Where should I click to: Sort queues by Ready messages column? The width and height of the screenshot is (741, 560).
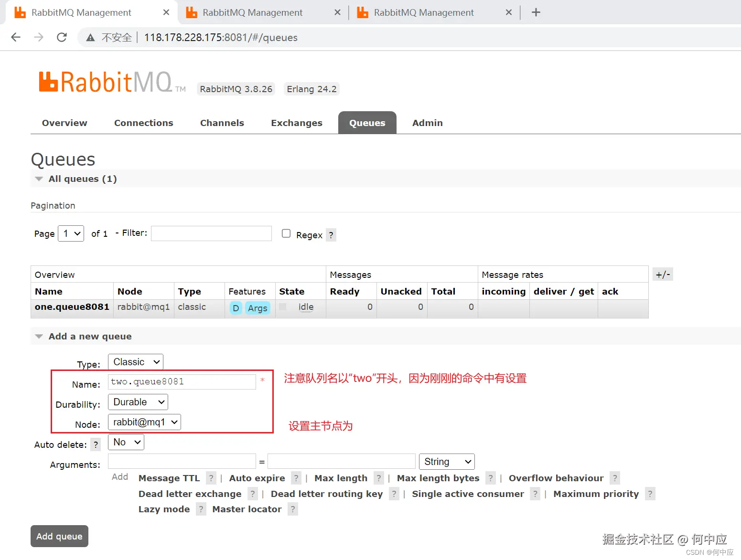(x=344, y=291)
